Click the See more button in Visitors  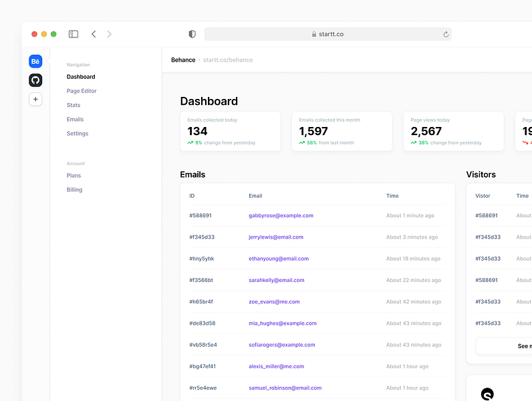click(x=504, y=346)
